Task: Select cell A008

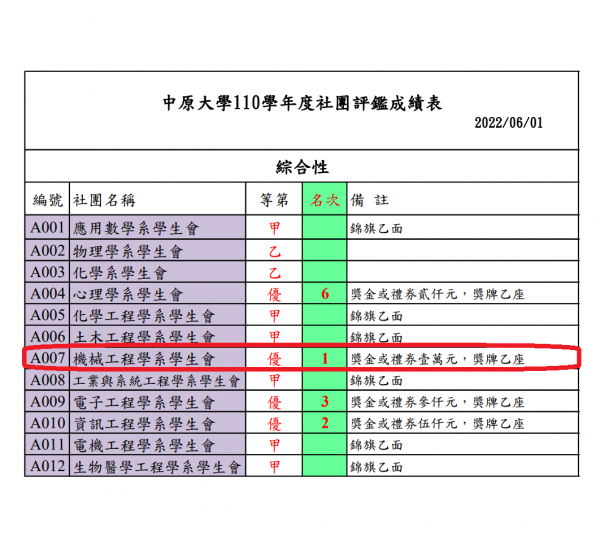Action: [x=47, y=380]
